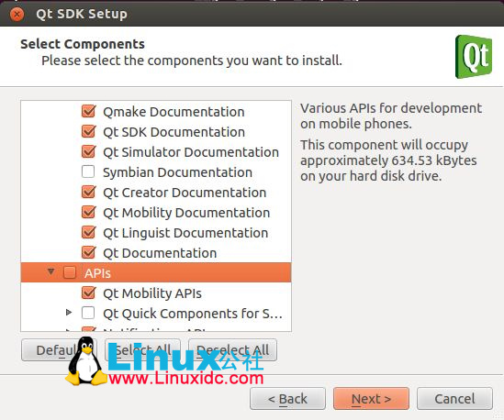Click the Qt logo icon
The width and height of the screenshot is (504, 420).
coord(474,57)
